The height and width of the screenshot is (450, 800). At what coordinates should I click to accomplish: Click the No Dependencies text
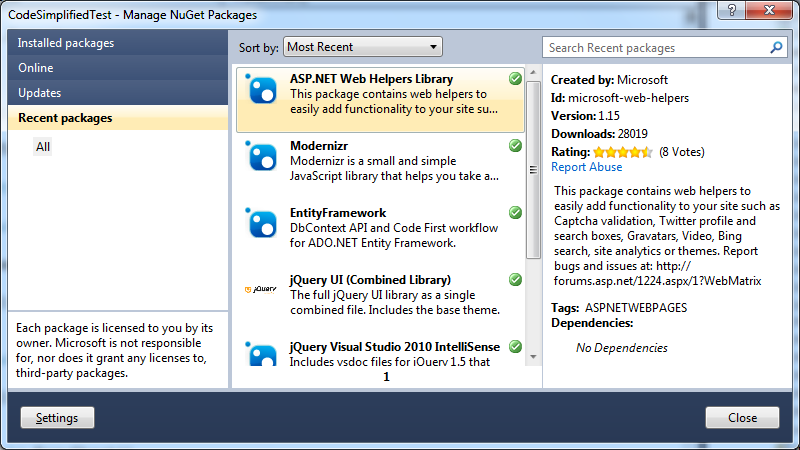click(621, 348)
